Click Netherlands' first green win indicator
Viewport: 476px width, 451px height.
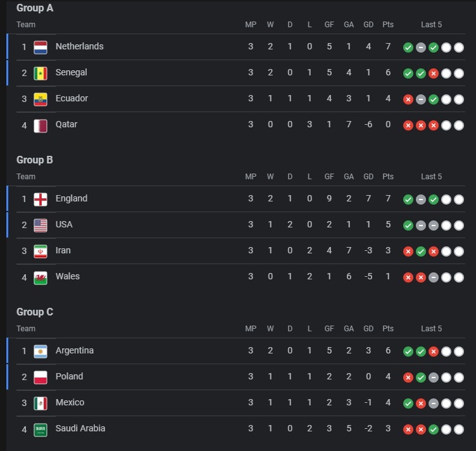pyautogui.click(x=408, y=48)
